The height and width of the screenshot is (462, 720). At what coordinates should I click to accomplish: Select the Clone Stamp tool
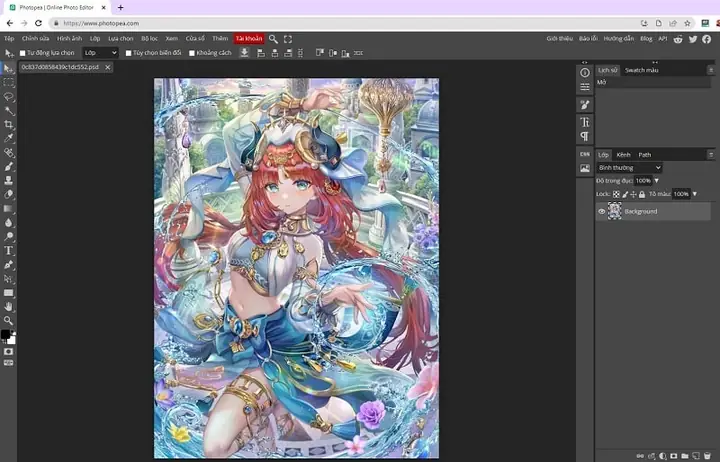tap(8, 180)
